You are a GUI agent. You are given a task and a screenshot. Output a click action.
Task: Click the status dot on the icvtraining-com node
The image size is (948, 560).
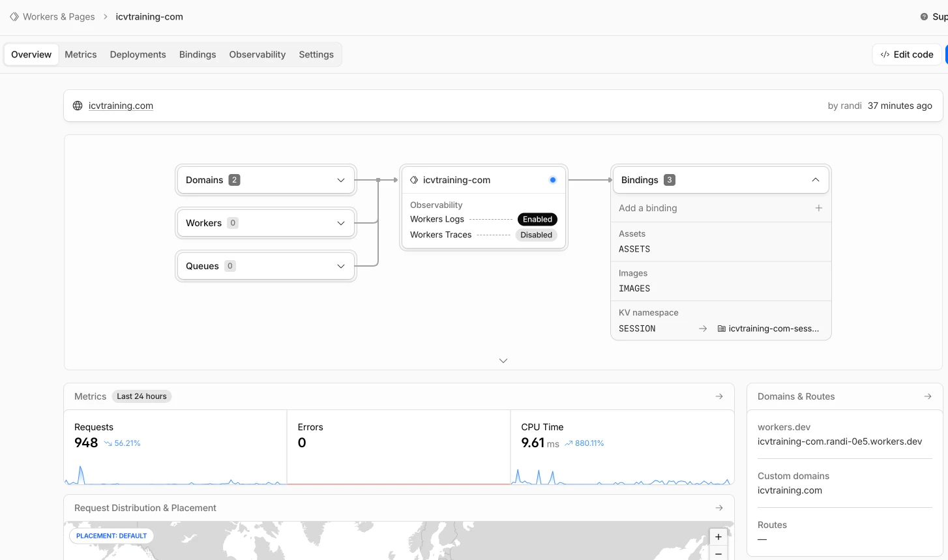point(552,179)
